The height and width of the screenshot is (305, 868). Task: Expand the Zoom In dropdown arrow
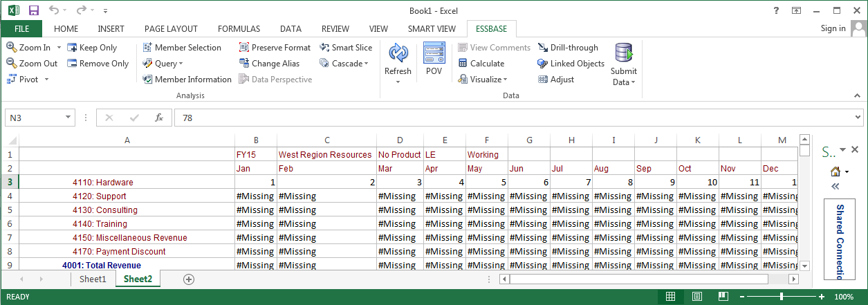[x=59, y=48]
